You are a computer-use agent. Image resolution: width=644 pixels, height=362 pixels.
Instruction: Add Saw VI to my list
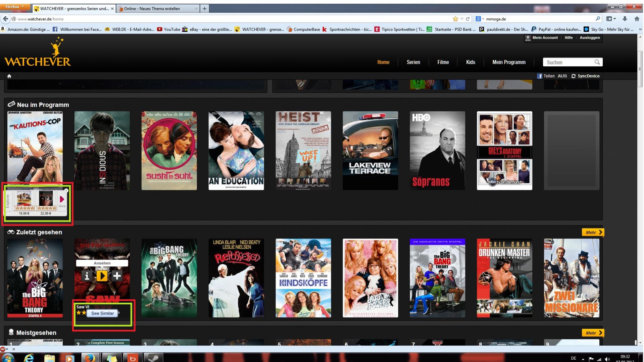(x=117, y=276)
